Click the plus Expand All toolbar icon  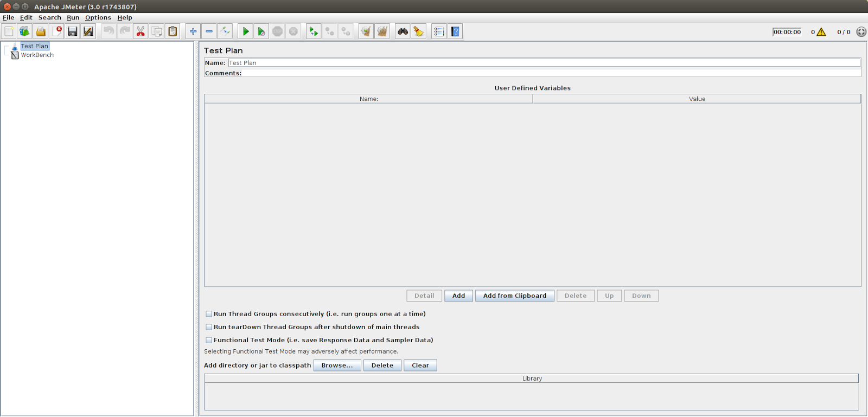pyautogui.click(x=193, y=31)
